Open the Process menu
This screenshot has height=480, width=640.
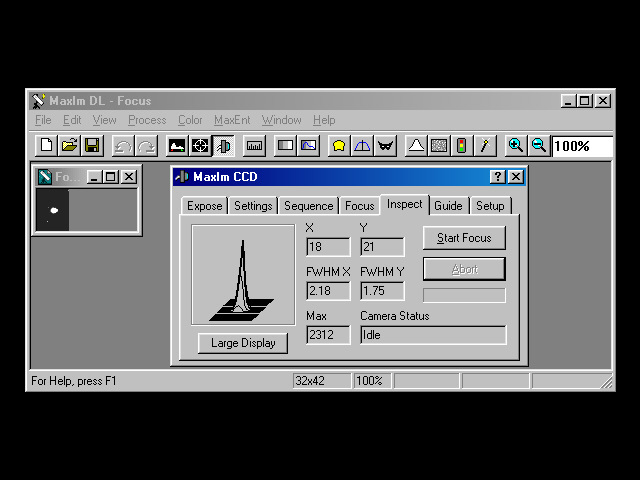(147, 120)
